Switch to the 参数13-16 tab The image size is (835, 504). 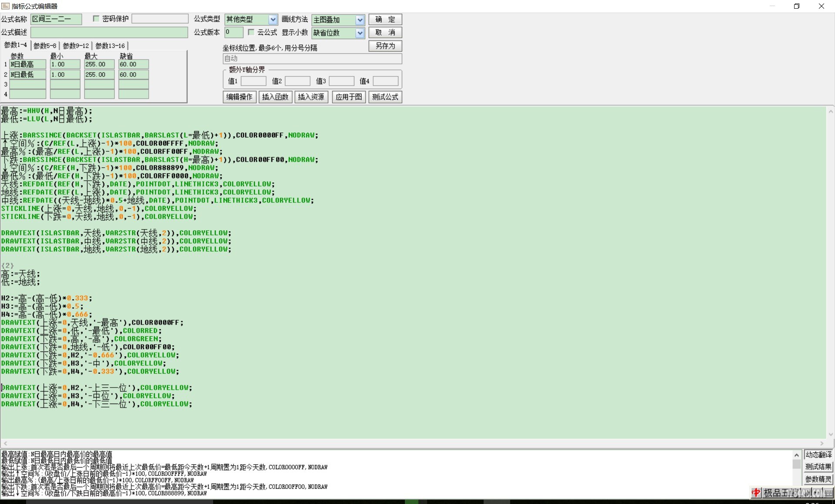(110, 46)
